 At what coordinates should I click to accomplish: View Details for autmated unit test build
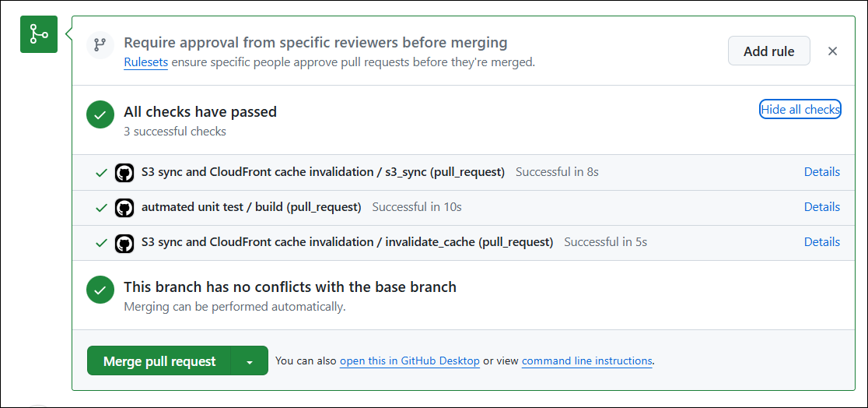click(x=821, y=207)
